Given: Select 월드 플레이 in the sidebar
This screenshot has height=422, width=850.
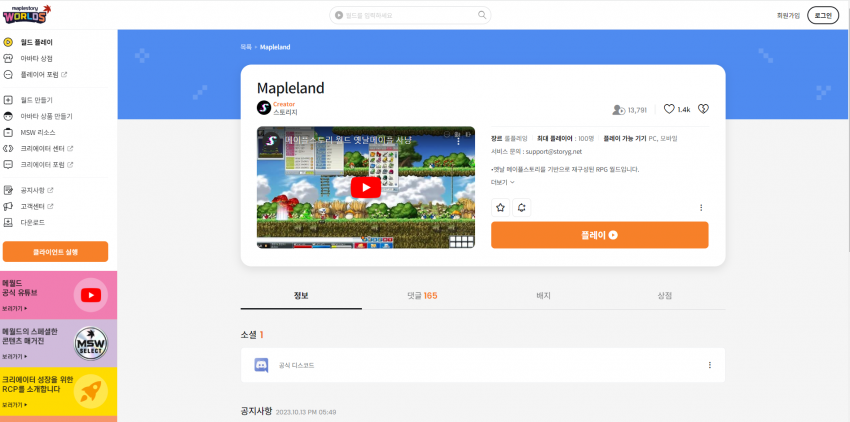Looking at the screenshot, I should (x=36, y=42).
